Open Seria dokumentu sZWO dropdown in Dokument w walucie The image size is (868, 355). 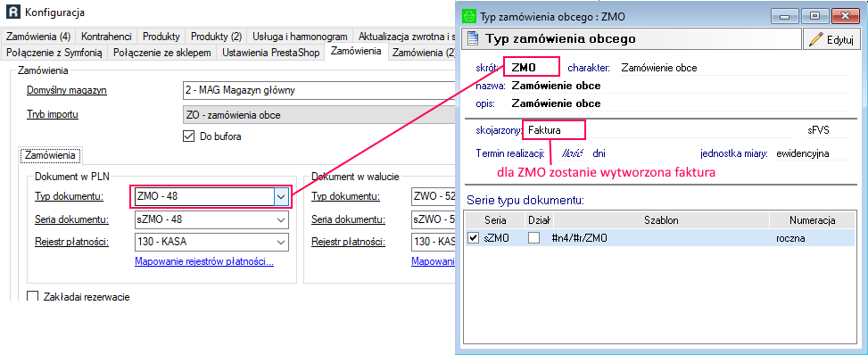tap(434, 219)
